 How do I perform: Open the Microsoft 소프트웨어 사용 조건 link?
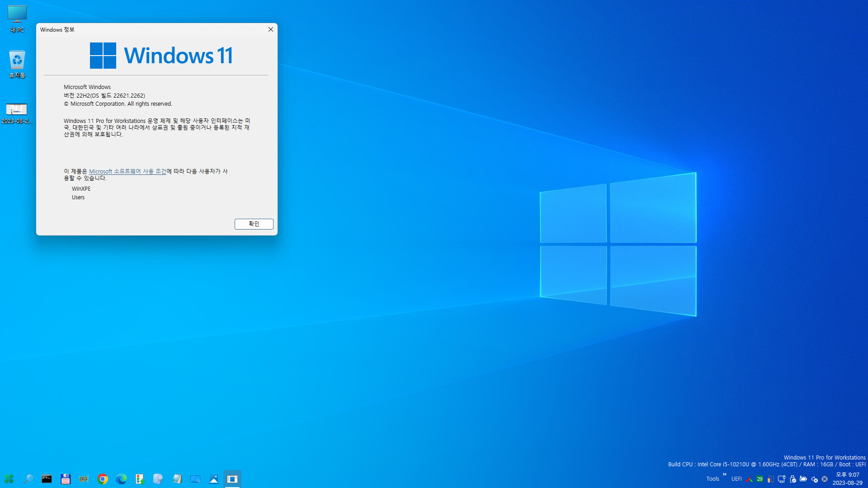pyautogui.click(x=127, y=171)
